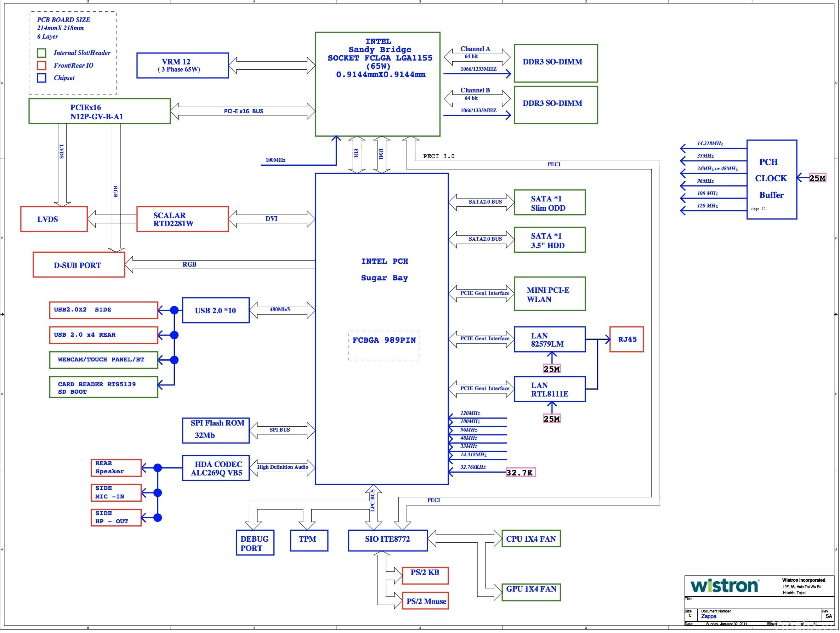Click the 25M crystal next to PCH CLOCK Buffer

pos(818,178)
